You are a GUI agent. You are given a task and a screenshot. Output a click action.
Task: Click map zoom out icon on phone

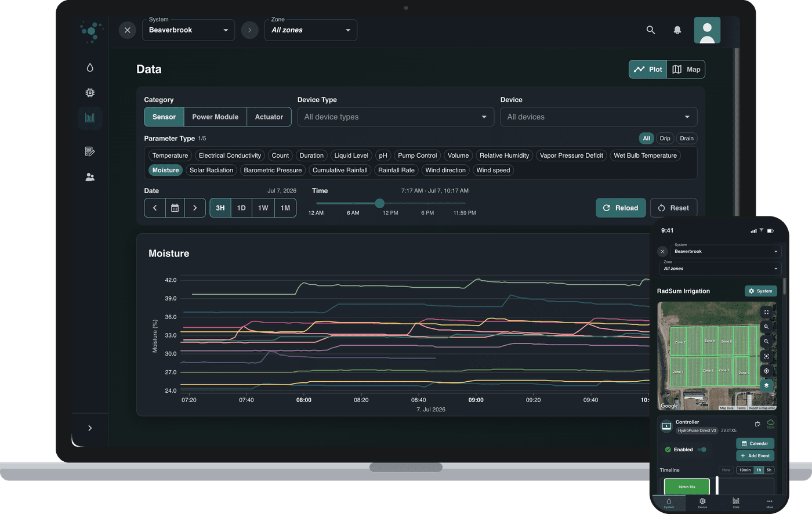click(x=766, y=342)
